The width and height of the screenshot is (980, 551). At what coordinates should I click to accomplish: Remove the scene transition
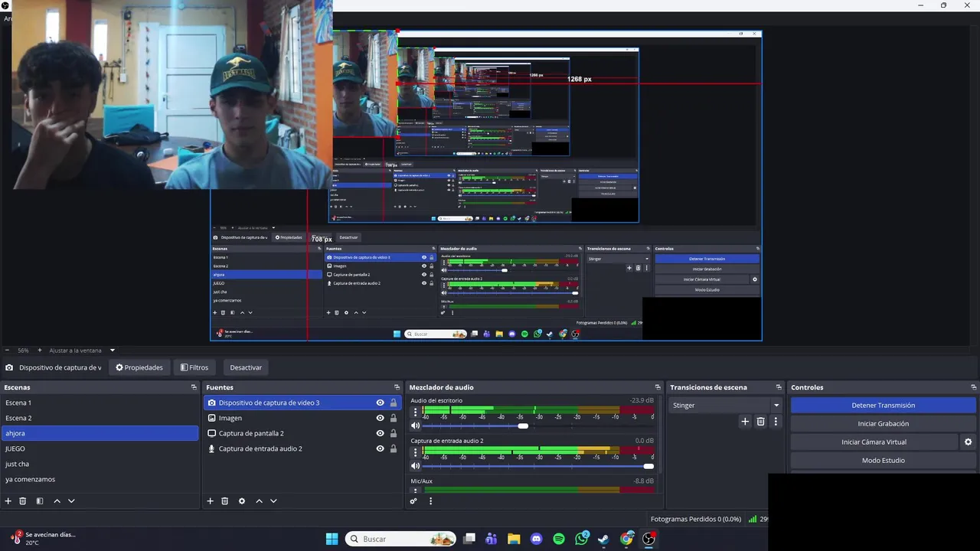760,422
